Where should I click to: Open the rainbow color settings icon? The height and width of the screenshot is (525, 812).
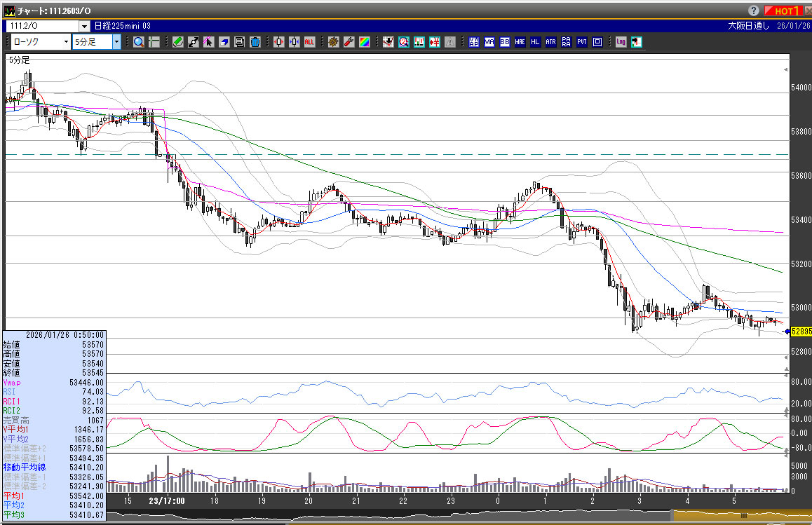364,42
